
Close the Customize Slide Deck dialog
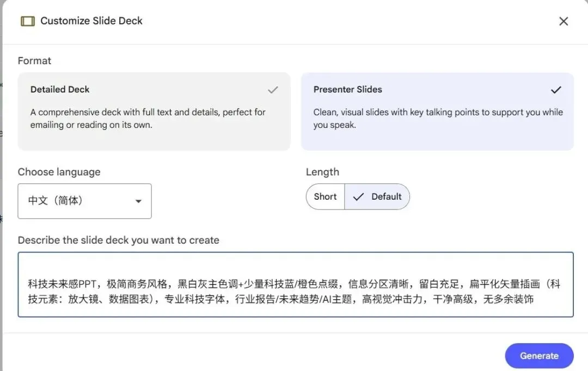563,21
